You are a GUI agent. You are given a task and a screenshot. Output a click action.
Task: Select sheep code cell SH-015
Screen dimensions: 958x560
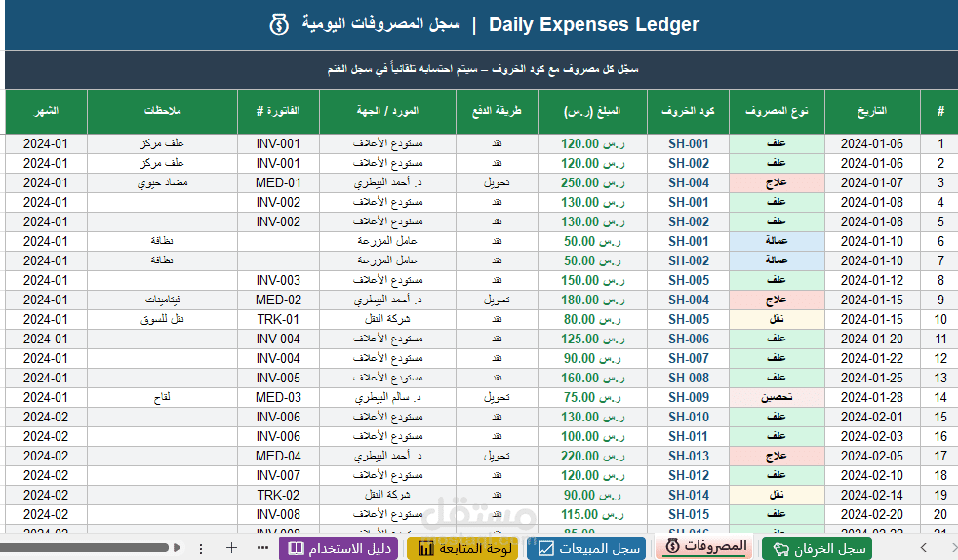(x=688, y=515)
